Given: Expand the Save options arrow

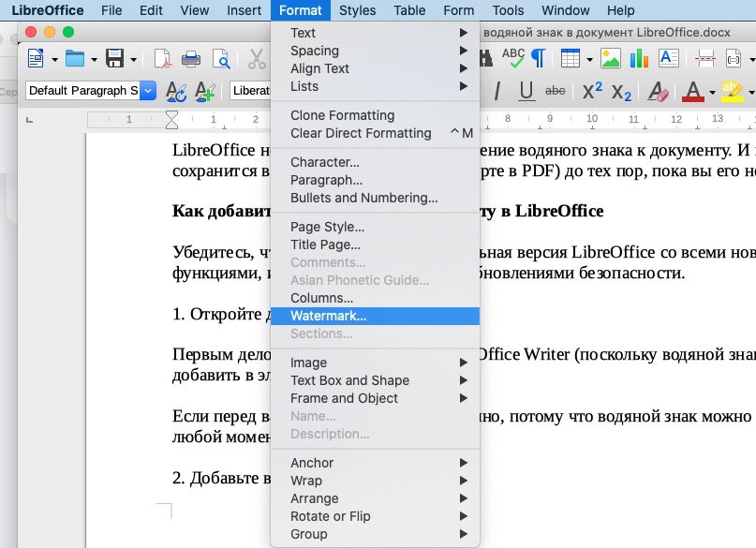Looking at the screenshot, I should point(134,60).
